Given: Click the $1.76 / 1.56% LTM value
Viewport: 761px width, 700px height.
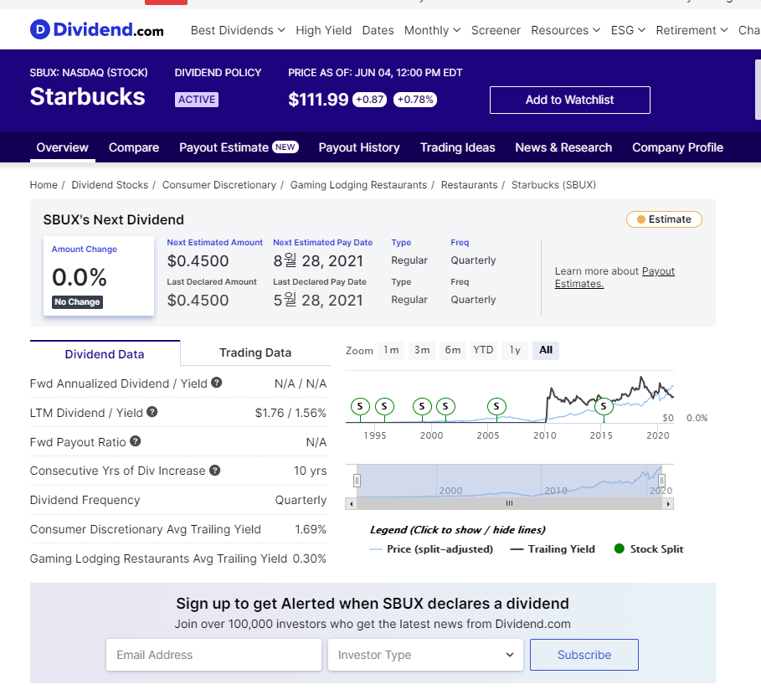Looking at the screenshot, I should (x=291, y=413).
